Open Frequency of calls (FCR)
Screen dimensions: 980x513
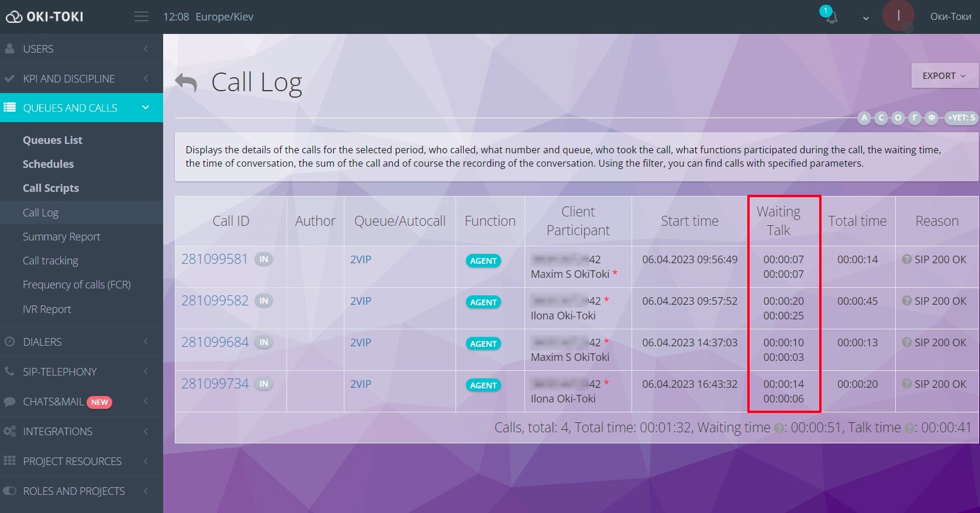pyautogui.click(x=77, y=284)
